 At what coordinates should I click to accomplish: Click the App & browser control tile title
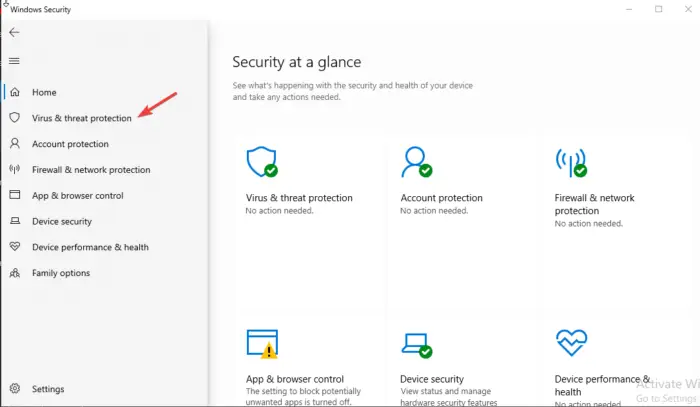click(295, 379)
